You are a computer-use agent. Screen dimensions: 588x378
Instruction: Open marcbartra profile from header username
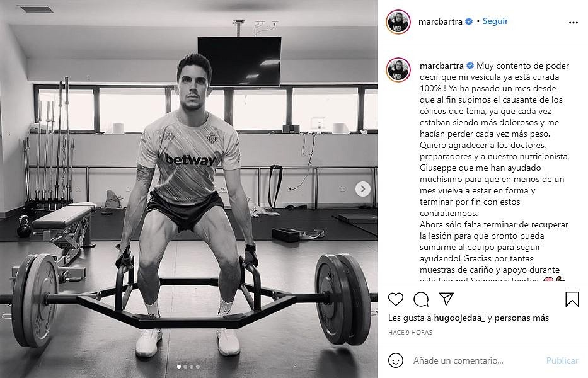(441, 22)
